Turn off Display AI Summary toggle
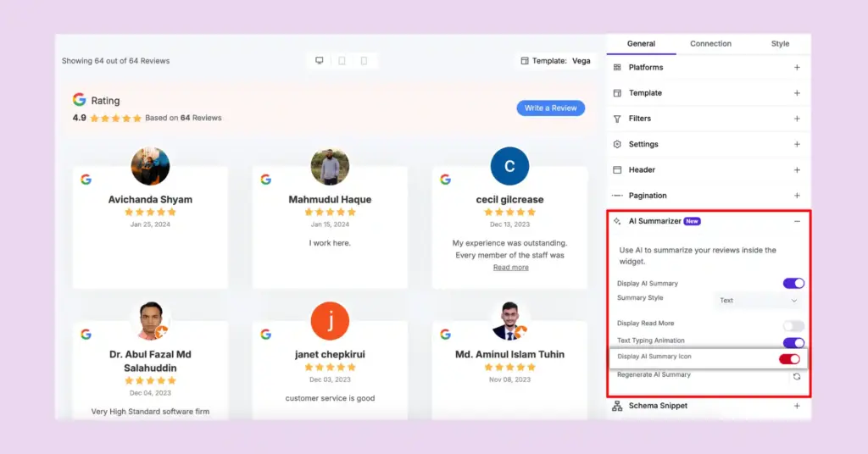Screen dimensions: 868x454 [793, 284]
